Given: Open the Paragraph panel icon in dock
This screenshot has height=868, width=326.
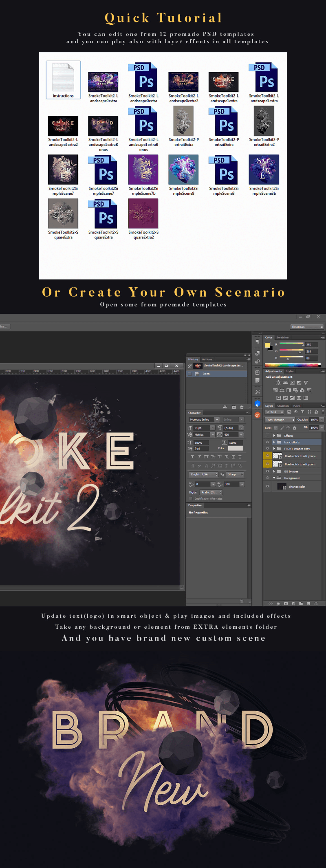Looking at the screenshot, I should click(257, 342).
